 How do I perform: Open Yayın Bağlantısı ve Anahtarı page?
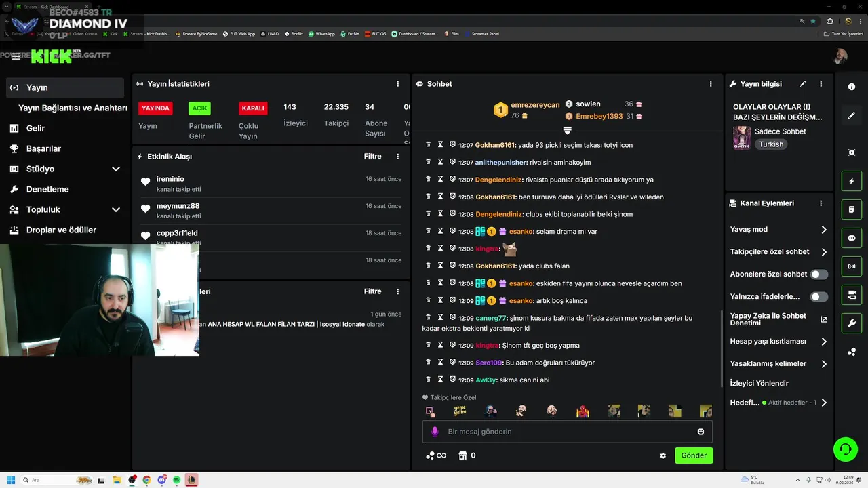point(73,108)
